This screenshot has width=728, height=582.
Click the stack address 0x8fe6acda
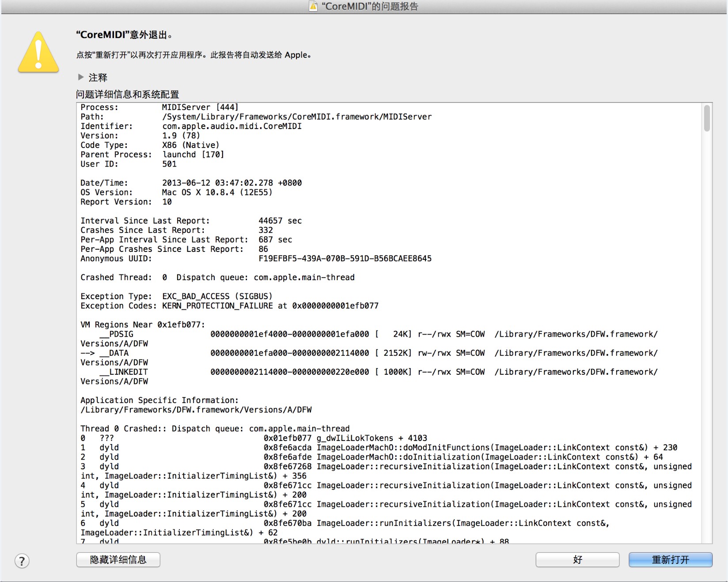point(288,448)
